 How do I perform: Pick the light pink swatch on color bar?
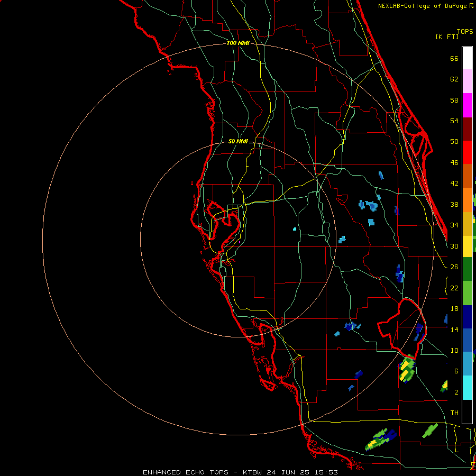coord(467,81)
